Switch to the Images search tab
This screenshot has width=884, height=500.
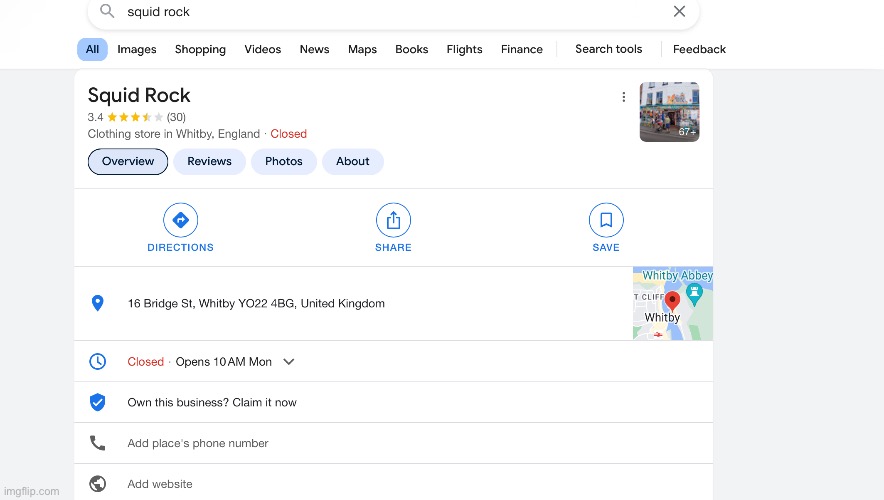coord(137,49)
